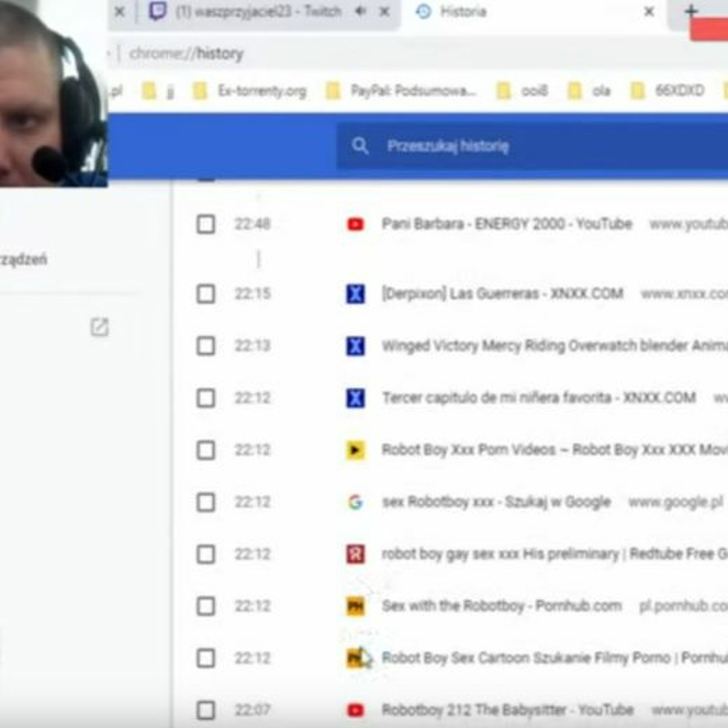
Task: Click the magnifier icon in history search bar
Action: pos(360,146)
